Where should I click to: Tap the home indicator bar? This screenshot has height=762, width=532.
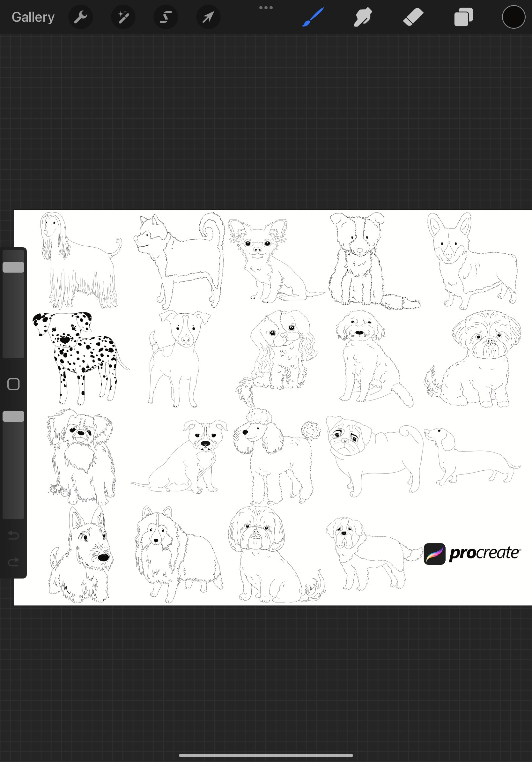(266, 755)
